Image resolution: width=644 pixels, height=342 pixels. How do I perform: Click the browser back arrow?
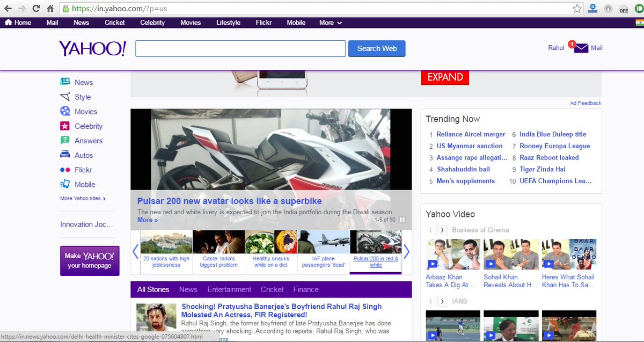8,9
